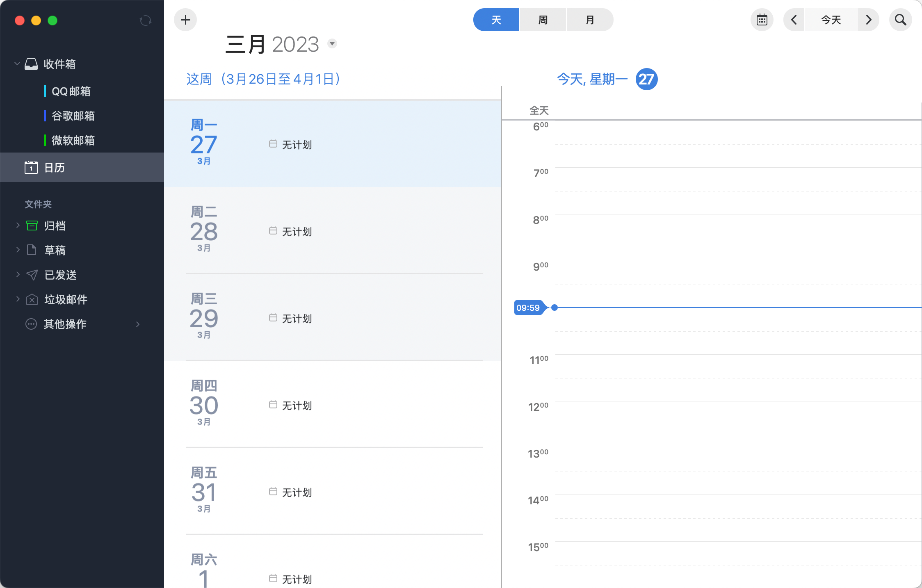Select the 周五 31 day row
The image size is (922, 588).
(x=333, y=491)
